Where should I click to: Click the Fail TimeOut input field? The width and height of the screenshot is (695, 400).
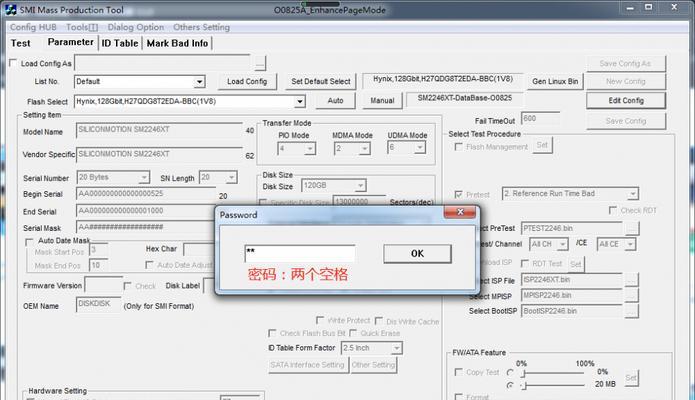point(540,119)
